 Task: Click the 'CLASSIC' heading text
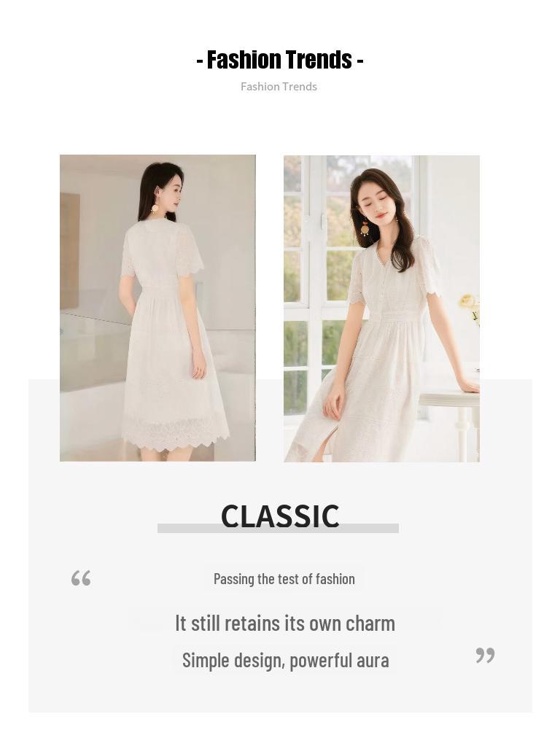click(x=280, y=516)
